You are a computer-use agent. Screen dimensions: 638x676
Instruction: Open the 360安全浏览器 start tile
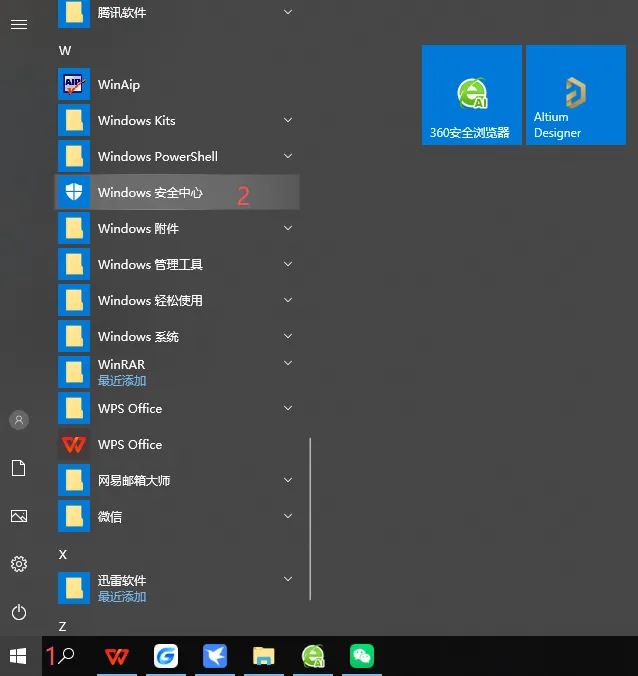[472, 95]
